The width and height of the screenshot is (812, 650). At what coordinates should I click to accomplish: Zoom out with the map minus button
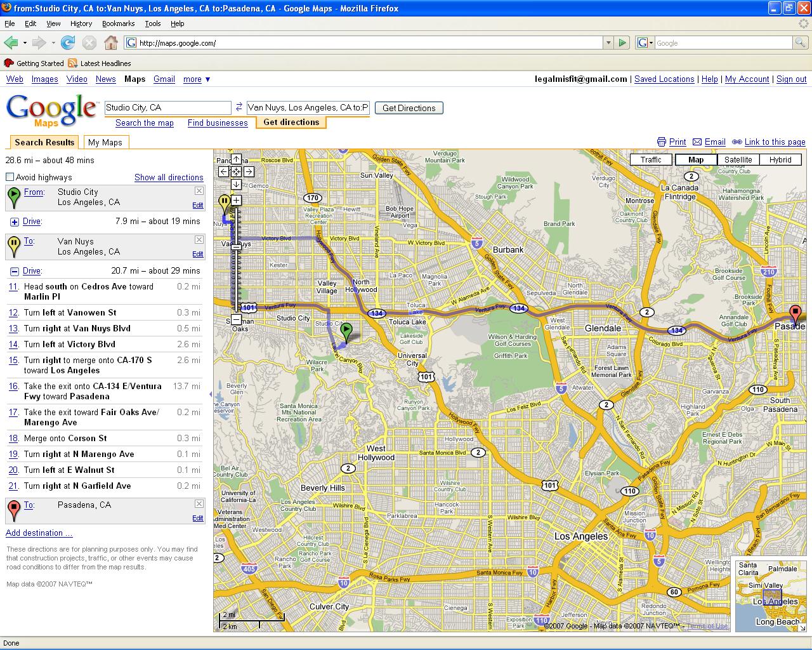(236, 319)
